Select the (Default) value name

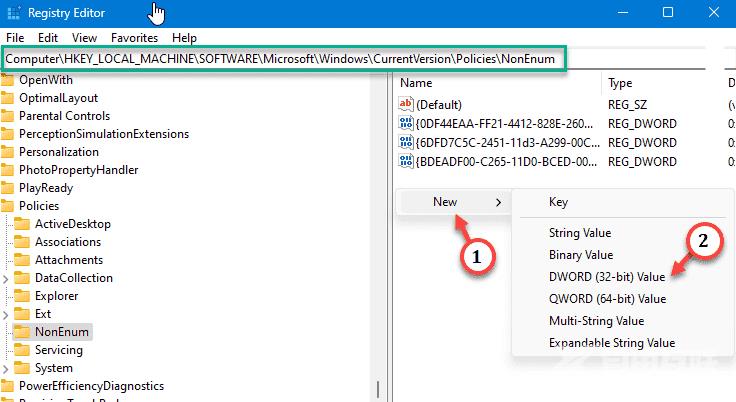(x=438, y=105)
